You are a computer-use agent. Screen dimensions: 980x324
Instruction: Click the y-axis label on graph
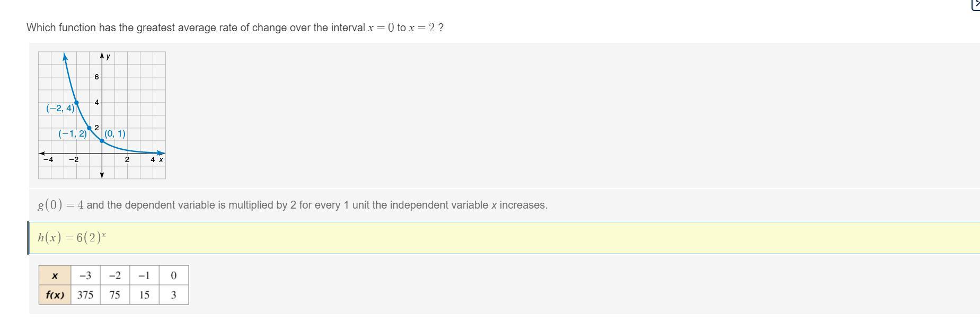point(108,57)
